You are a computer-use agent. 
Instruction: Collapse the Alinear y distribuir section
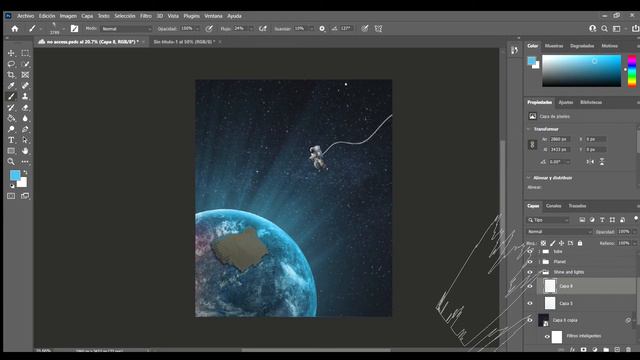pyautogui.click(x=529, y=178)
